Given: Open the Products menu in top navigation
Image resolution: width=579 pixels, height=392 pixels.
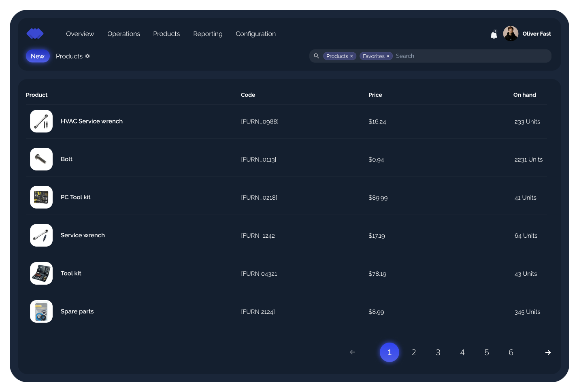Looking at the screenshot, I should [166, 34].
